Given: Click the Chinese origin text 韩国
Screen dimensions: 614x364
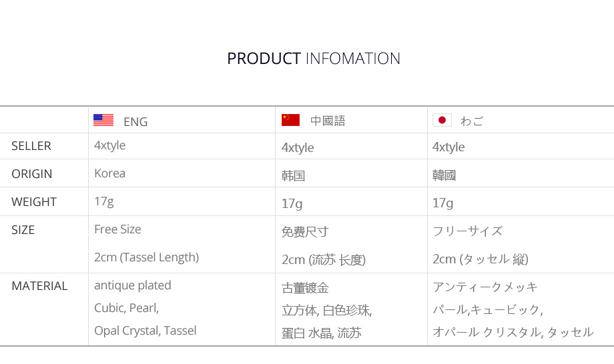Looking at the screenshot, I should click(294, 176).
